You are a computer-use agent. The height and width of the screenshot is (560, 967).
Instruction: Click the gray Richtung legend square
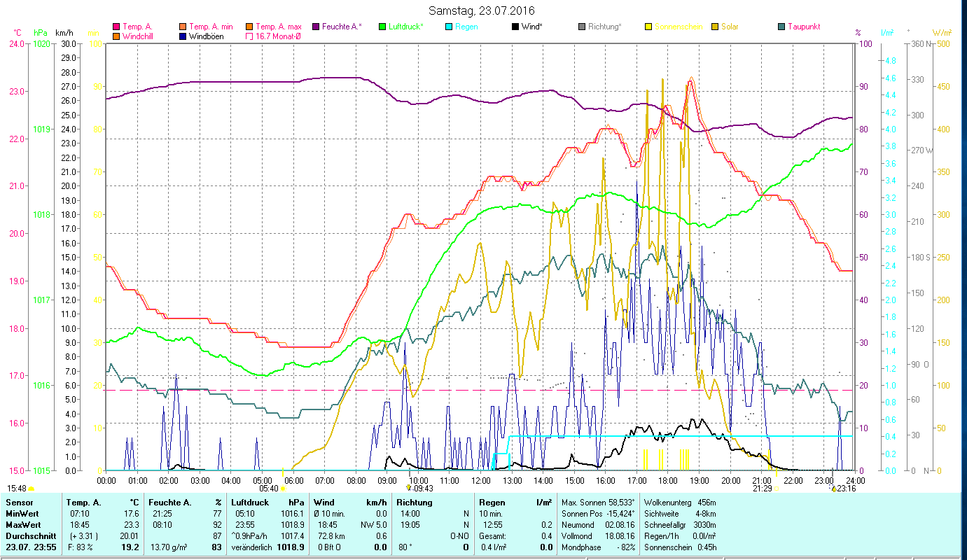tap(582, 27)
